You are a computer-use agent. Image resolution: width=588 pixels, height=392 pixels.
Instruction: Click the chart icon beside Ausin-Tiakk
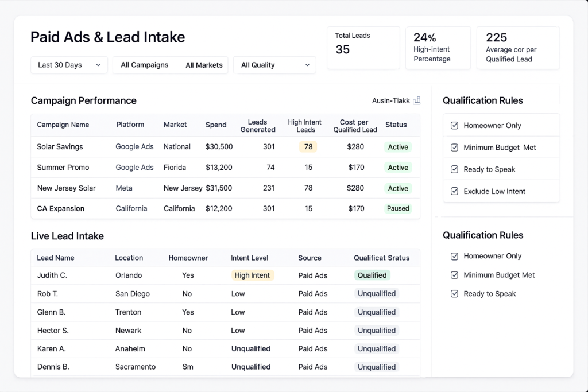click(417, 100)
